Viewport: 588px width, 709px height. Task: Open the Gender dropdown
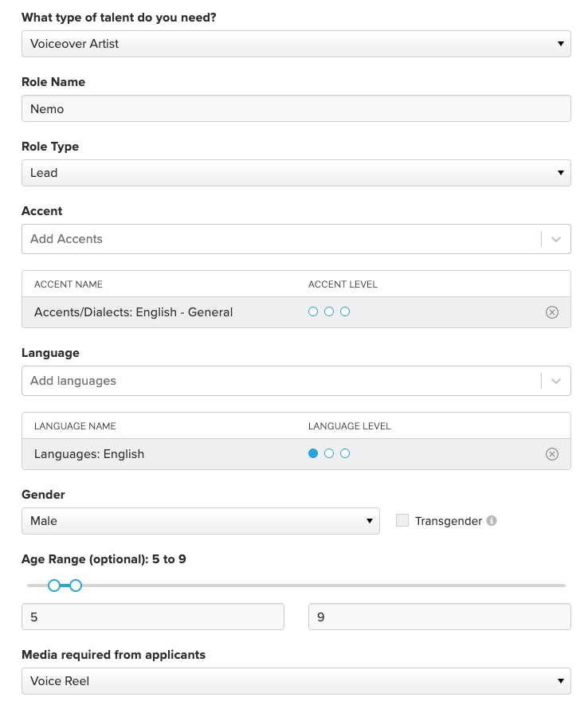(x=200, y=521)
